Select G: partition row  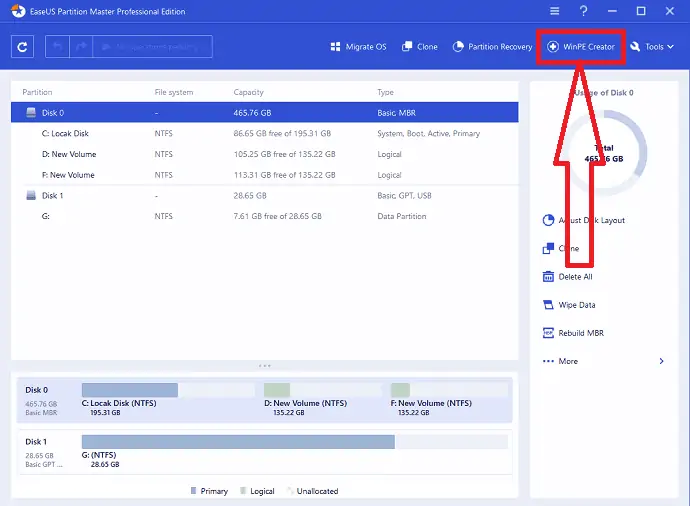point(264,216)
